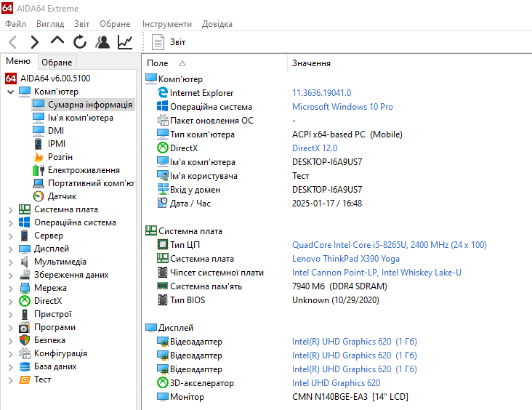Click the Internet Explorer icon in list
532x410 pixels.
click(163, 92)
